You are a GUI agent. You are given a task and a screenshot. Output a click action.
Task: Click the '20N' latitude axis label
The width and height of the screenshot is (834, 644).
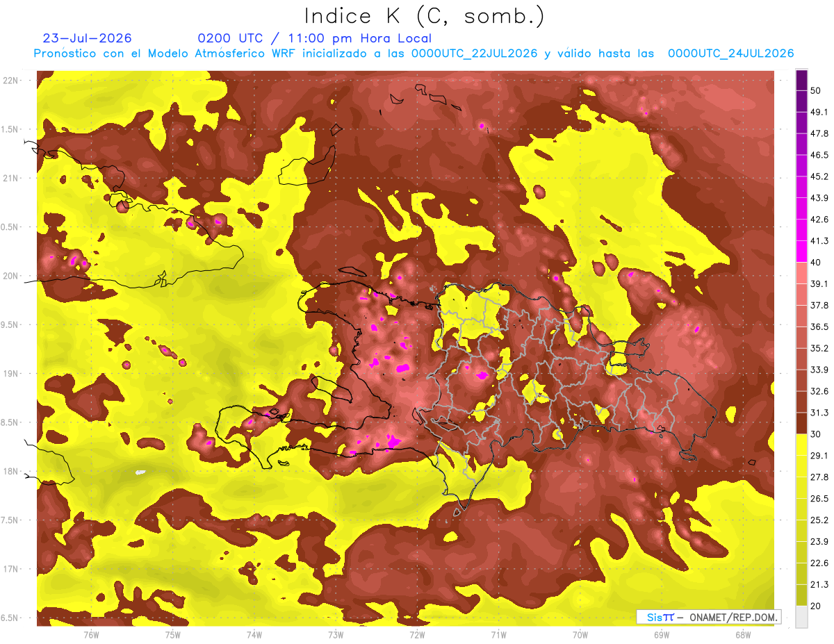click(x=10, y=276)
